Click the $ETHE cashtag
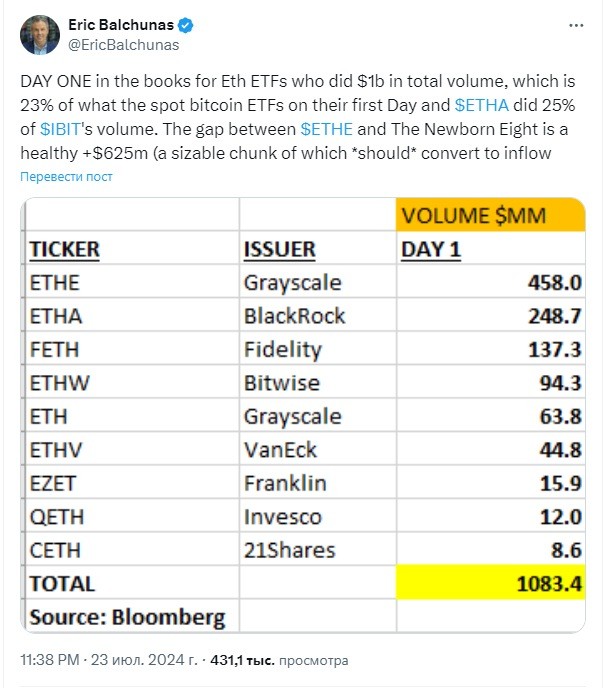The height and width of the screenshot is (688, 604). [326, 129]
